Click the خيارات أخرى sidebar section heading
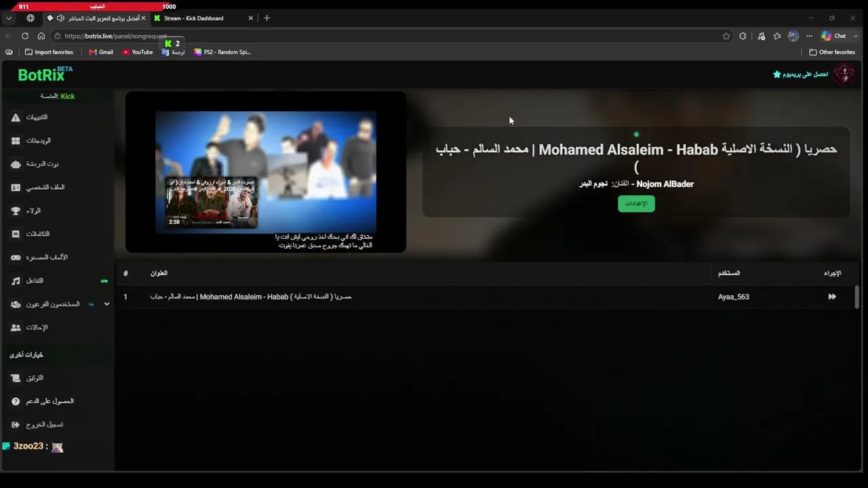Image resolution: width=868 pixels, height=488 pixels. (26, 354)
